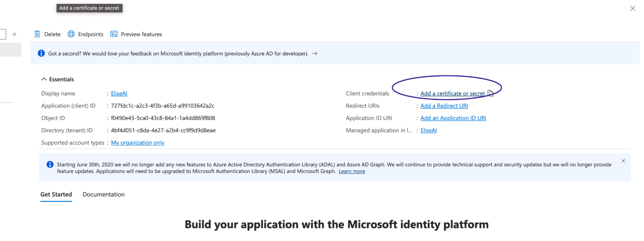Click the info icon in ADAL notice
The height and width of the screenshot is (241, 644).
(50, 165)
